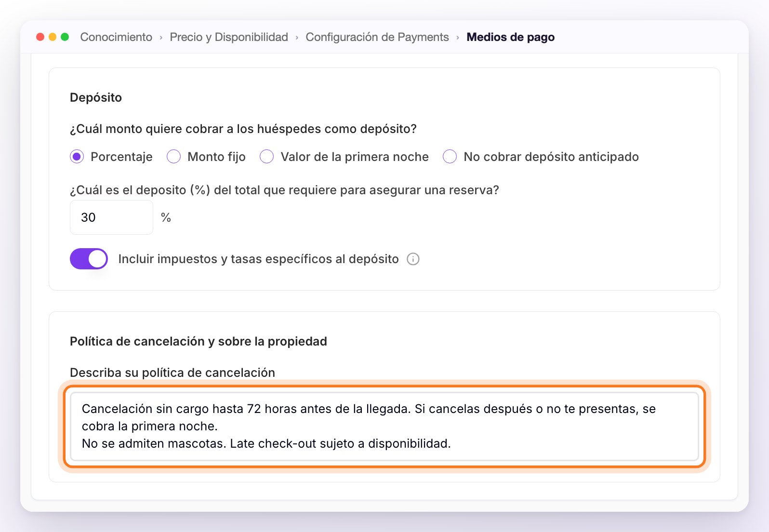Image resolution: width=769 pixels, height=532 pixels.
Task: Select the Porcentaje radio option
Action: tap(77, 157)
